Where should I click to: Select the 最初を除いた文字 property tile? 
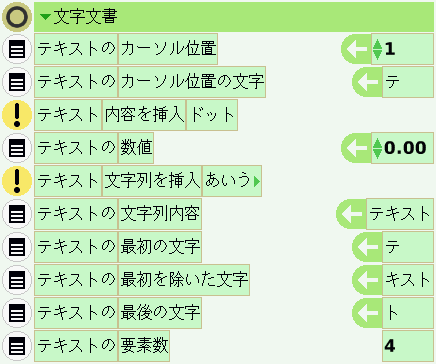[x=184, y=280]
